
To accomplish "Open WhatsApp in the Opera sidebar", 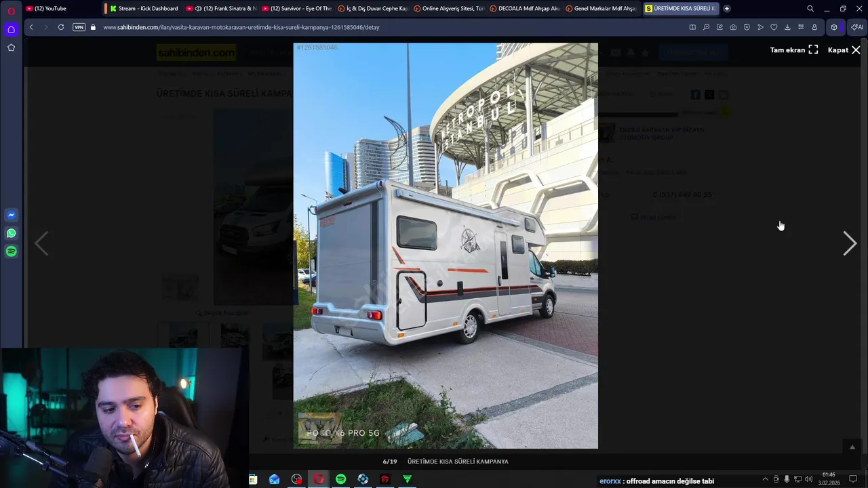I will (11, 233).
